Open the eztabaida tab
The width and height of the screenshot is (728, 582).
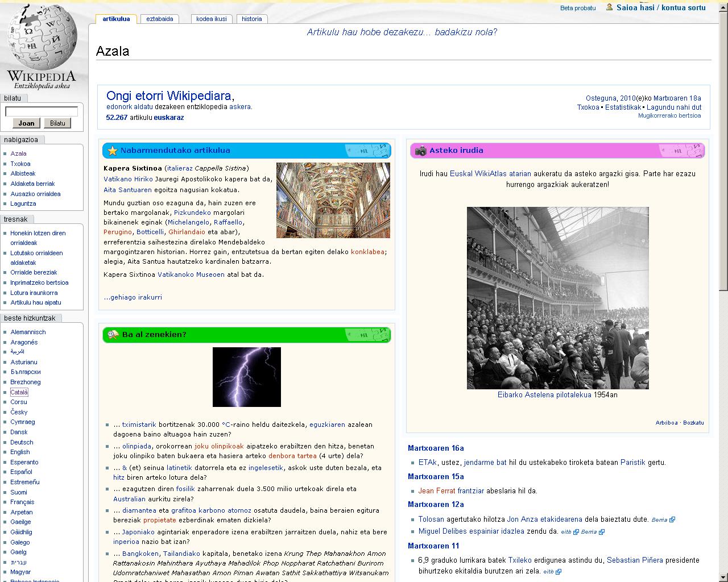coord(159,19)
